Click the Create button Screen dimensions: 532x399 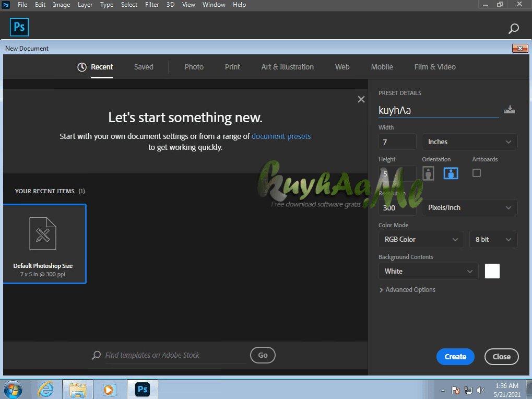tap(455, 357)
